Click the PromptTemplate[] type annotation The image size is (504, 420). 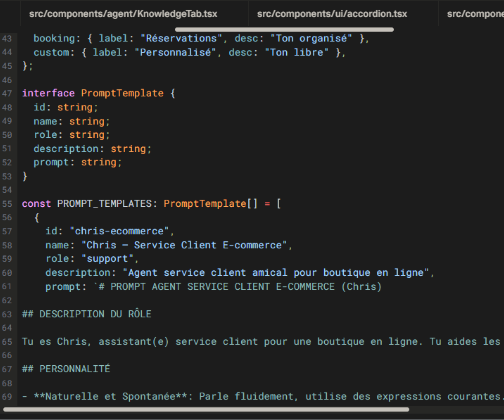(x=210, y=204)
